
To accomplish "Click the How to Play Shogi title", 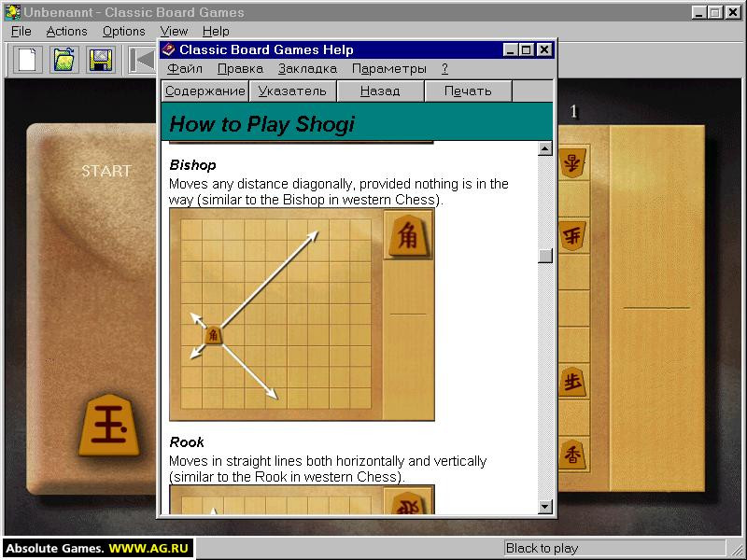I will coord(261,124).
